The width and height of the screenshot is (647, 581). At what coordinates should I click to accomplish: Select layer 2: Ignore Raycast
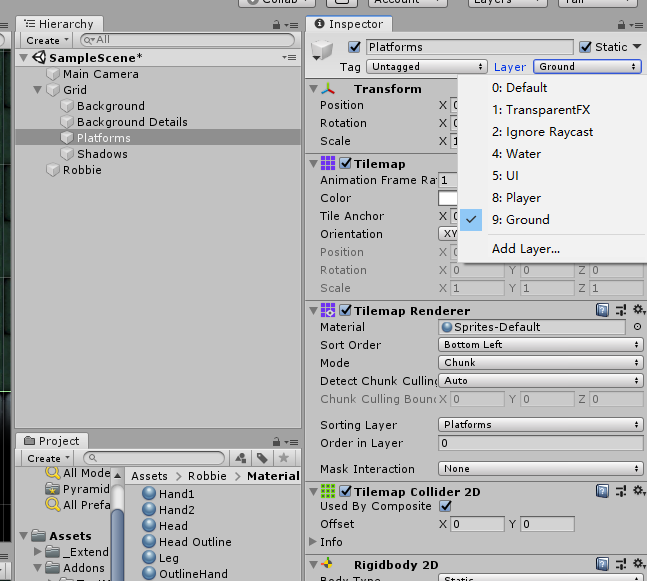pos(552,132)
